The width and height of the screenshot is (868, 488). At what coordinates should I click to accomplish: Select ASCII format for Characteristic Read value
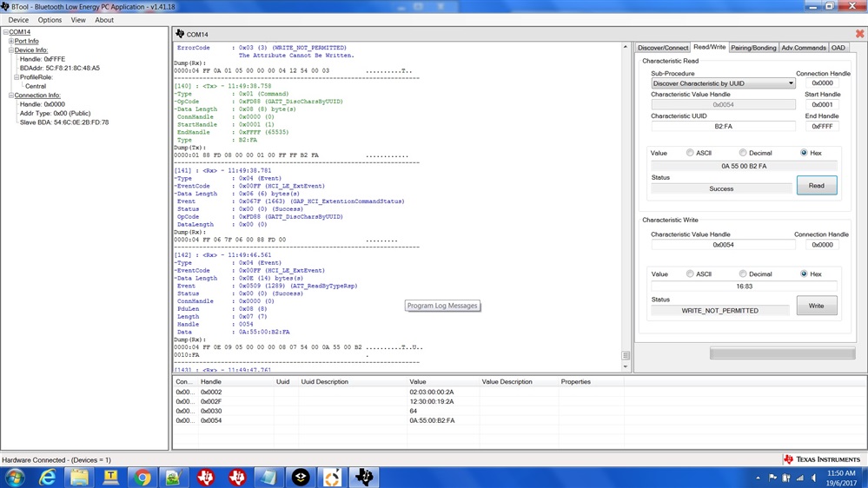tap(690, 153)
